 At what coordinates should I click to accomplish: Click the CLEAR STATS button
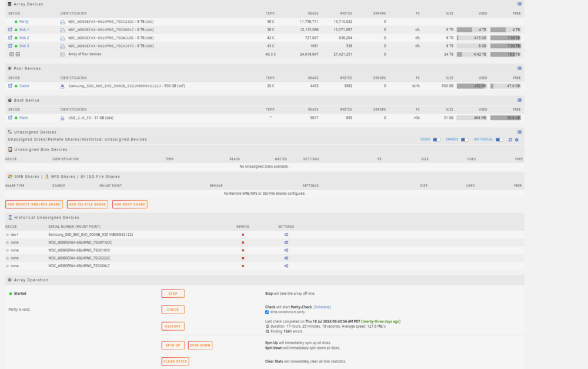tap(175, 361)
